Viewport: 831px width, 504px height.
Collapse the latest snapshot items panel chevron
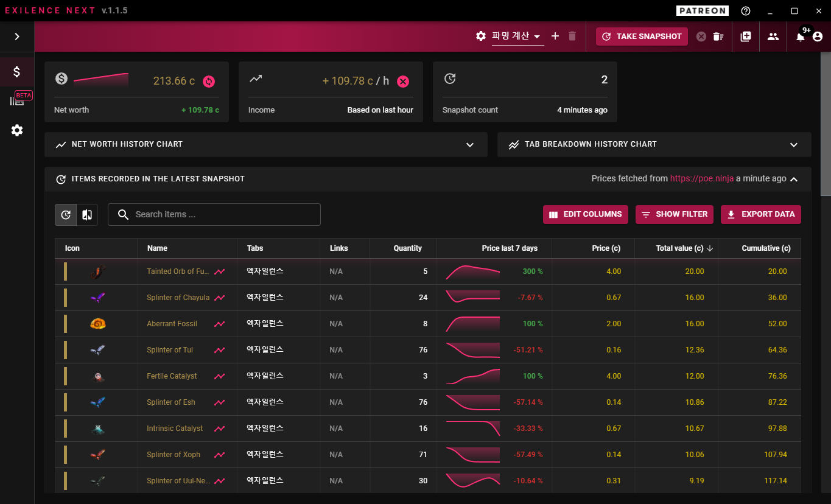click(x=794, y=179)
